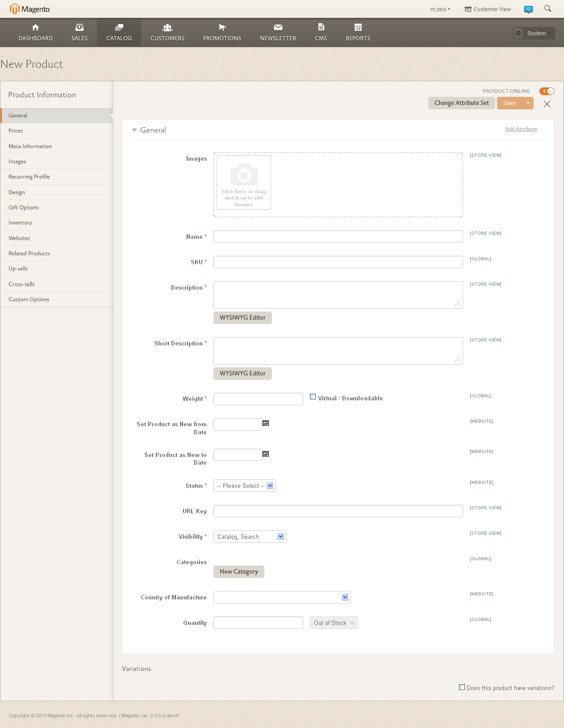Click the Set Product as New from Date field
Image resolution: width=564 pixels, height=728 pixels.
pyautogui.click(x=238, y=424)
